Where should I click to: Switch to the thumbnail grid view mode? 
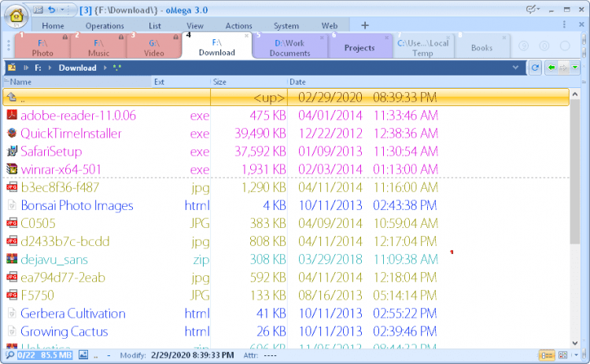click(563, 355)
